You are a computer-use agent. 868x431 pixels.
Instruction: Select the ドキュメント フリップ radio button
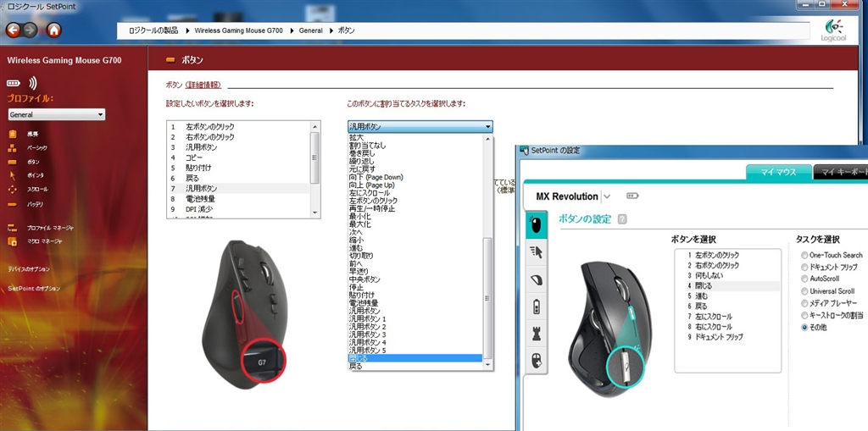pos(805,268)
